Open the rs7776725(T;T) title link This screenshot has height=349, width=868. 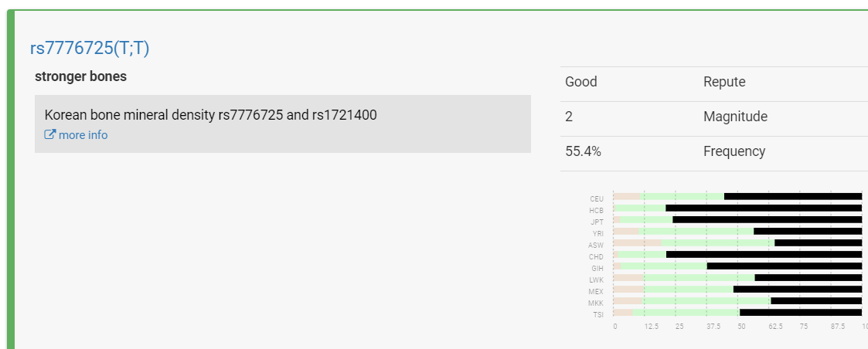point(90,48)
